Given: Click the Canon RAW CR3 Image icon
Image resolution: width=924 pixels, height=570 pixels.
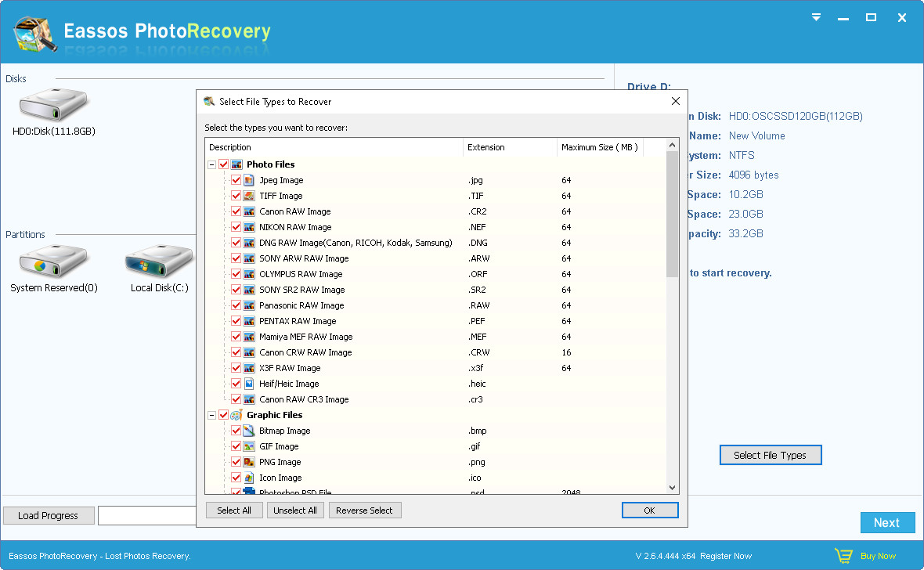Looking at the screenshot, I should (x=249, y=399).
